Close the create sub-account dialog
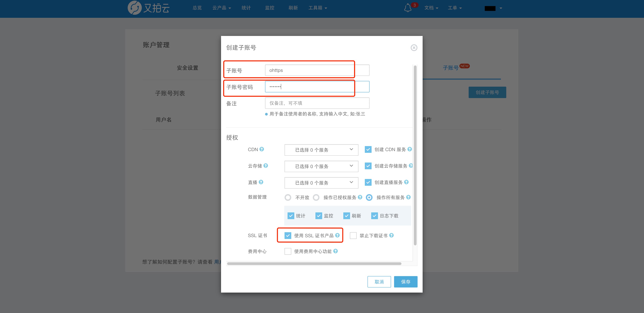The width and height of the screenshot is (644, 313). tap(414, 48)
